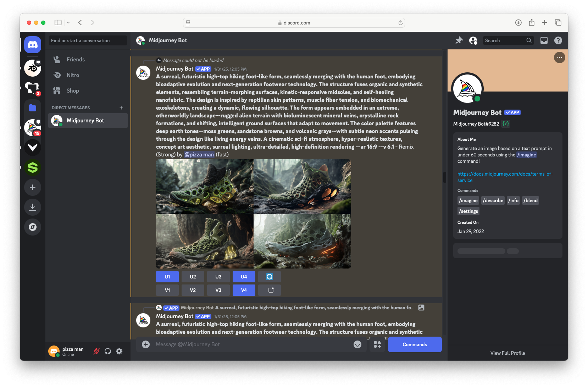This screenshot has width=588, height=387.
Task: Select the /imagine command chip under Commands
Action: tap(468, 200)
